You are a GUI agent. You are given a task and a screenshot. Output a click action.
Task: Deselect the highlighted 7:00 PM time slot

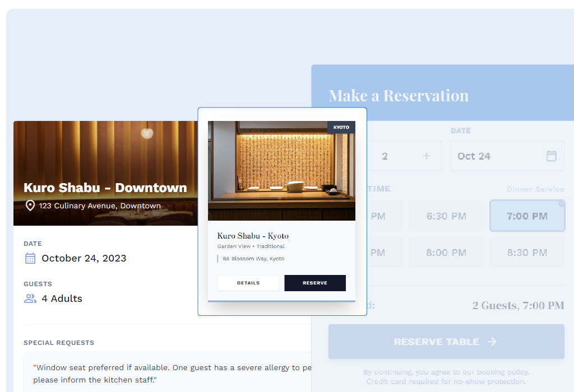pos(527,216)
